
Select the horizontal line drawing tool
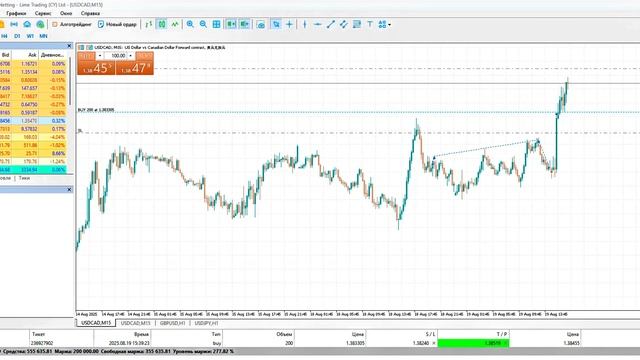click(x=318, y=24)
